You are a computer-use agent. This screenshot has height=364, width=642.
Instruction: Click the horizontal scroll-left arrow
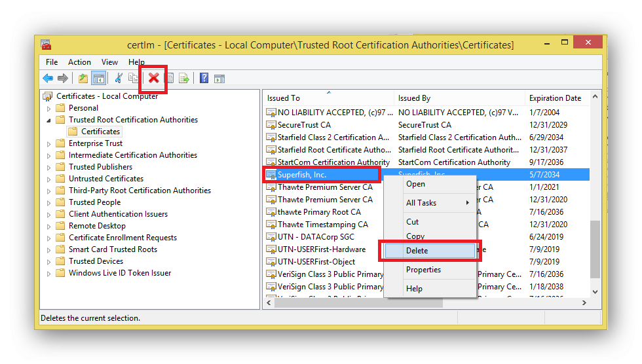(x=269, y=303)
